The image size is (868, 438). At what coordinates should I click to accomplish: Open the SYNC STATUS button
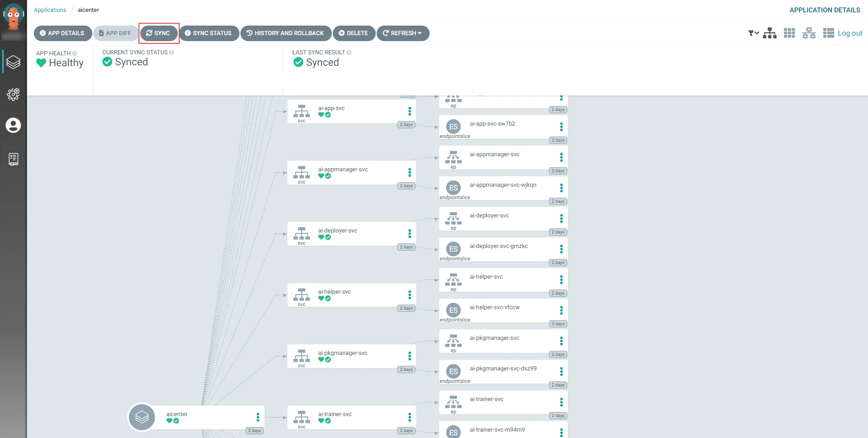tap(209, 33)
